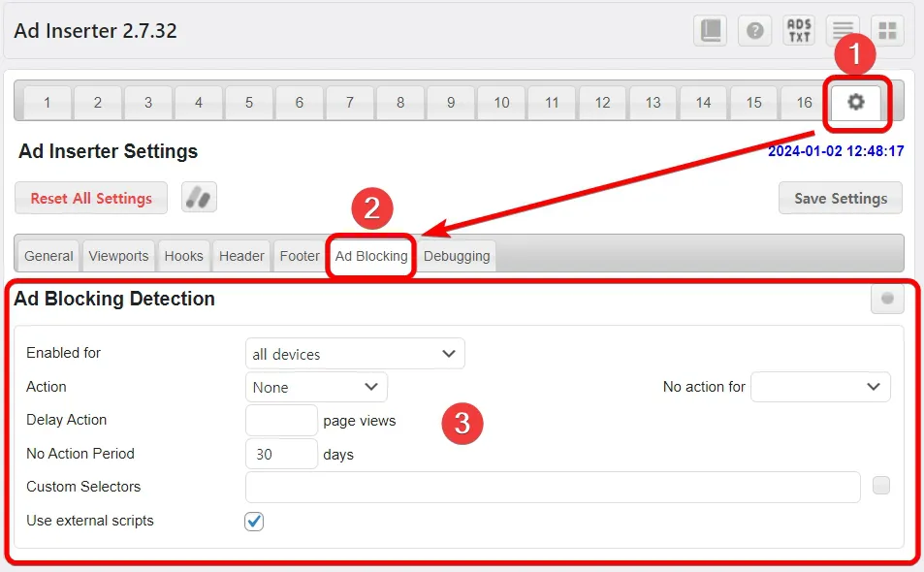Open block tab 14
Viewport: 924px width, 572px height.
(704, 103)
